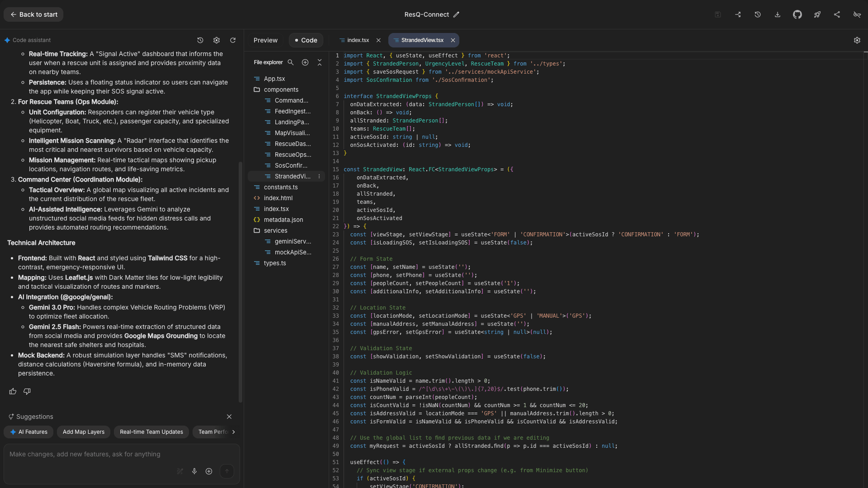868x488 pixels.
Task: Edit project name with pencil icon
Action: coord(456,14)
